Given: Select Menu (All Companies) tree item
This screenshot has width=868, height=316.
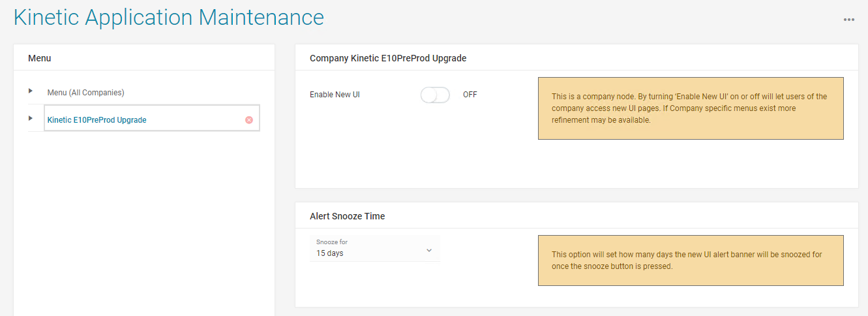Looking at the screenshot, I should click(85, 93).
